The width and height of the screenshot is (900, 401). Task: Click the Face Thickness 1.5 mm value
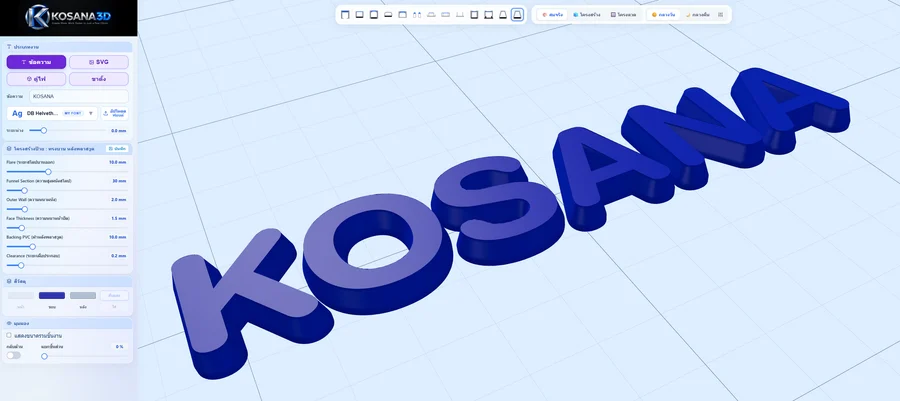click(x=118, y=219)
